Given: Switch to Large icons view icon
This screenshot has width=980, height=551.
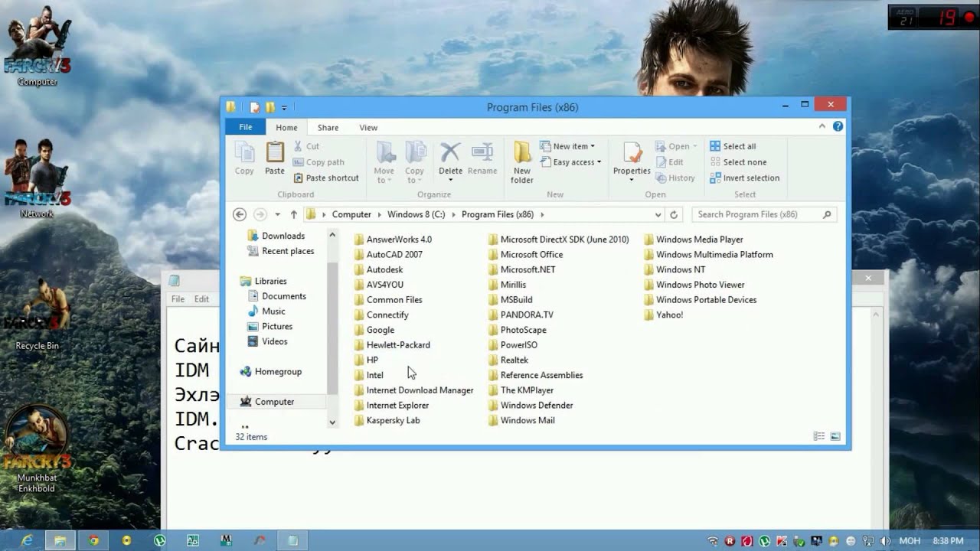Looking at the screenshot, I should tap(835, 436).
